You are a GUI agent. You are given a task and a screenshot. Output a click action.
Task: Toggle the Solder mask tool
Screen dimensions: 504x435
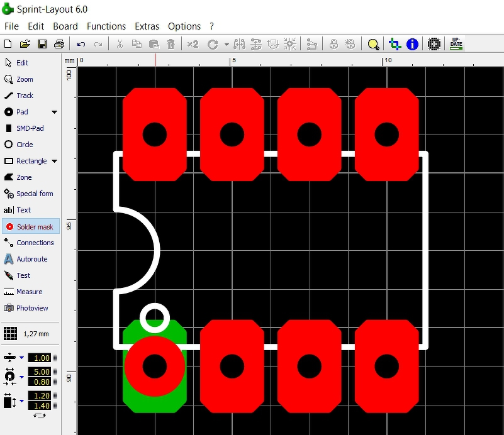click(31, 226)
